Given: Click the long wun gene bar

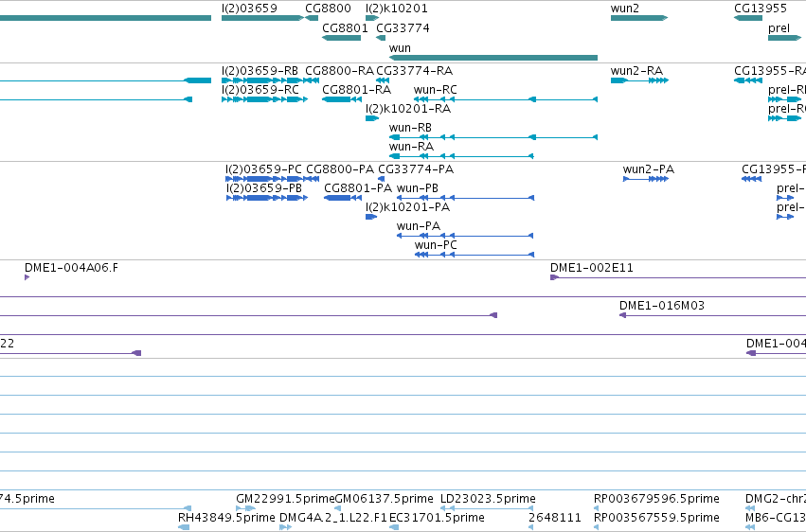Looking at the screenshot, I should 493,58.
